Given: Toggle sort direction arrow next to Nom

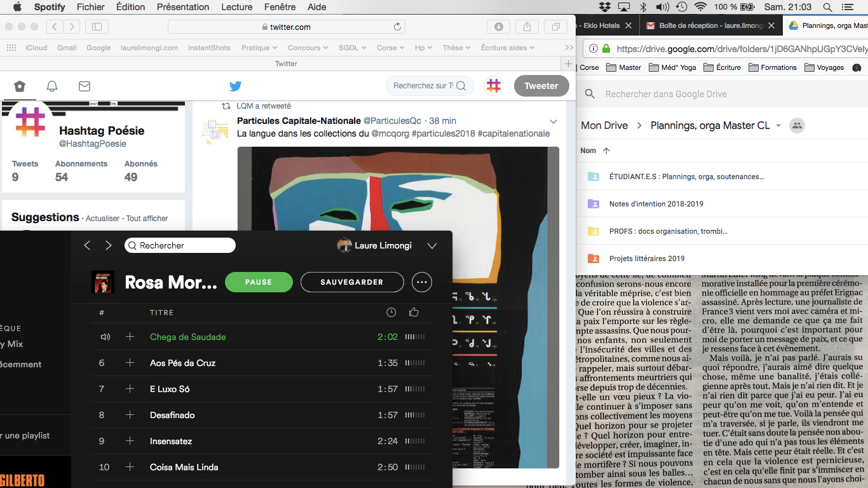Looking at the screenshot, I should [x=606, y=151].
